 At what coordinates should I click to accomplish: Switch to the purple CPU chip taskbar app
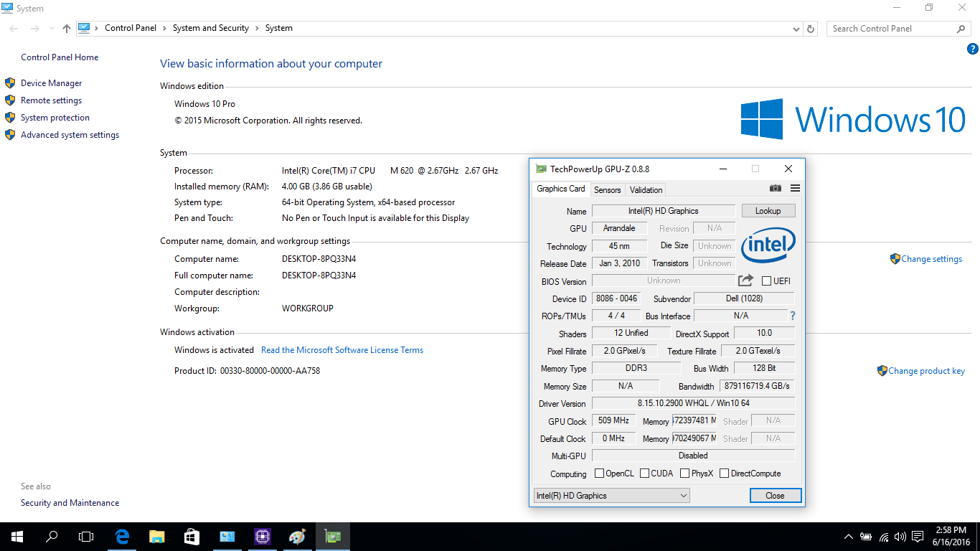(x=262, y=537)
